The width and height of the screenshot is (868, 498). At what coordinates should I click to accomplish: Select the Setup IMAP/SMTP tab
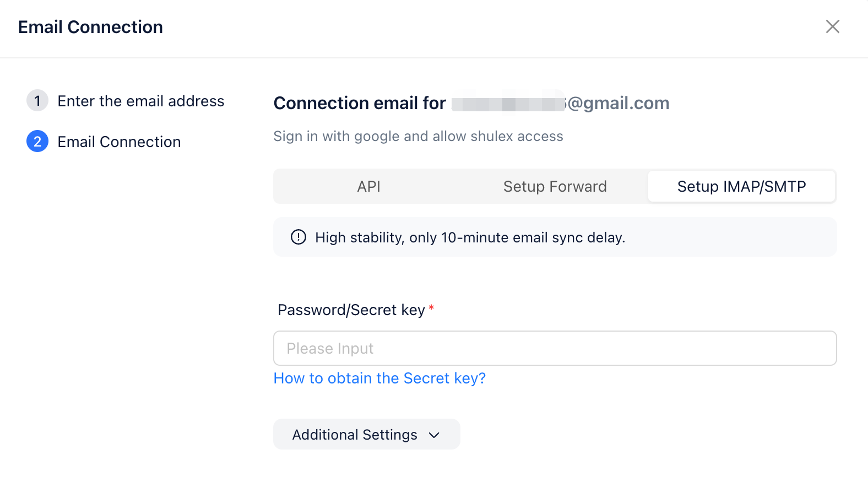(x=741, y=186)
